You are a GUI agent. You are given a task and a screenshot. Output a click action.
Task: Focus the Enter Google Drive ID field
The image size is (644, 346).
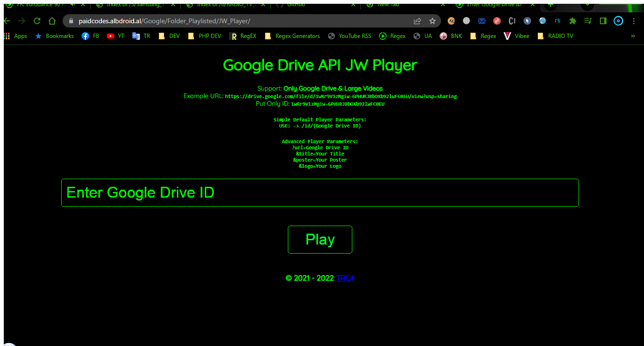point(320,192)
